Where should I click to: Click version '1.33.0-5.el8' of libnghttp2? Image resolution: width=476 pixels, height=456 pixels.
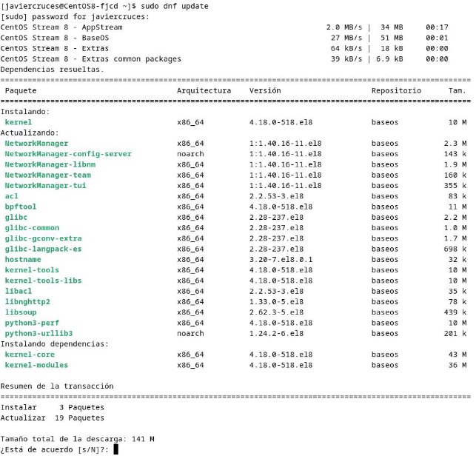coord(276,302)
